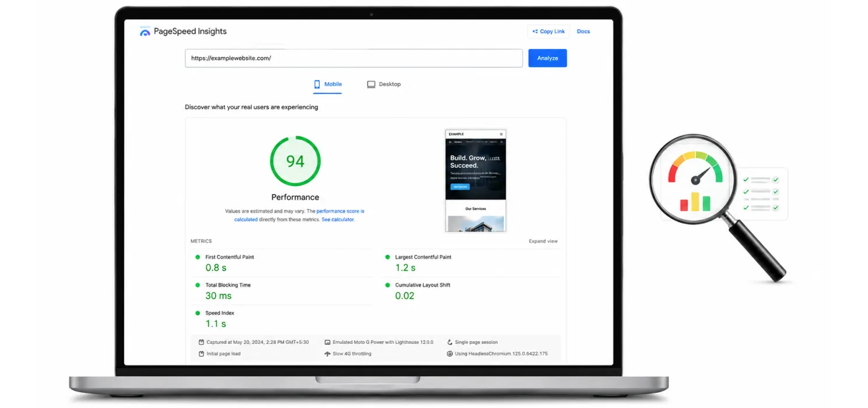
Task: Open the Docs link
Action: 583,31
